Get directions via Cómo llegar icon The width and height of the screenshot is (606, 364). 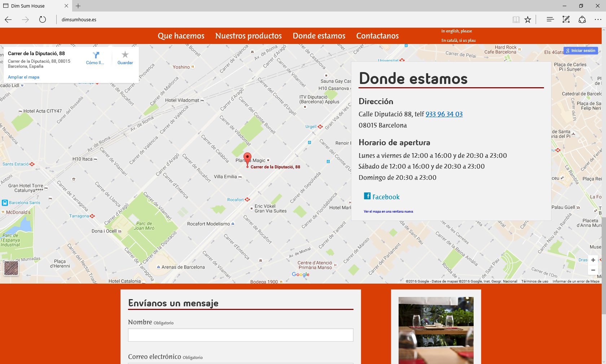pyautogui.click(x=96, y=58)
